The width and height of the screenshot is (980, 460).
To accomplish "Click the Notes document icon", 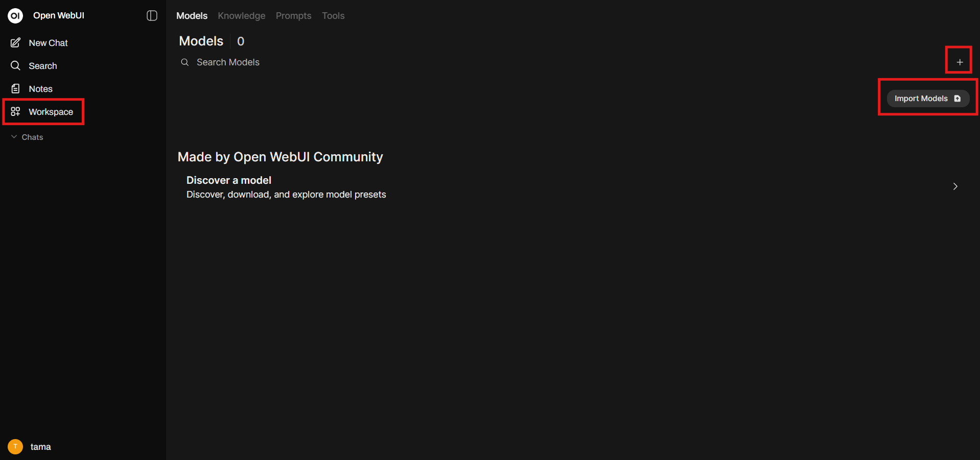I will click(16, 89).
